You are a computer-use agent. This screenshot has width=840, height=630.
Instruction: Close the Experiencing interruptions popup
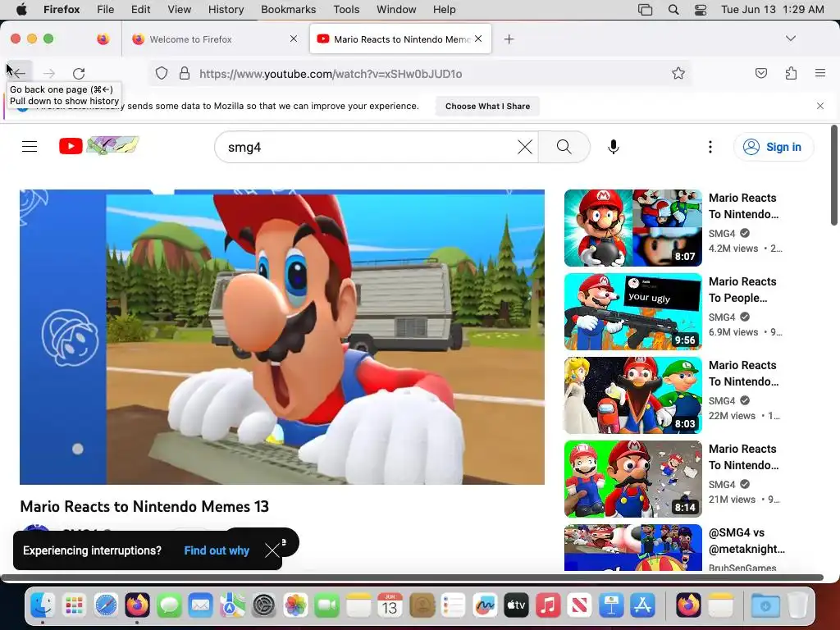click(272, 550)
